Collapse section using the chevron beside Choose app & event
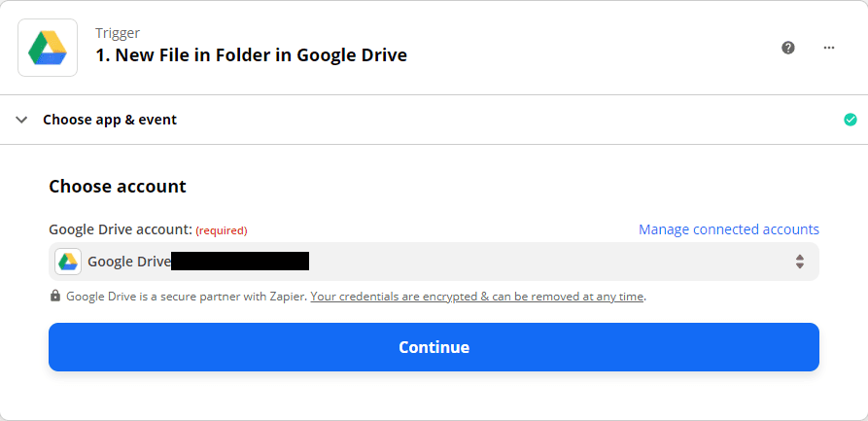868x421 pixels. point(21,120)
